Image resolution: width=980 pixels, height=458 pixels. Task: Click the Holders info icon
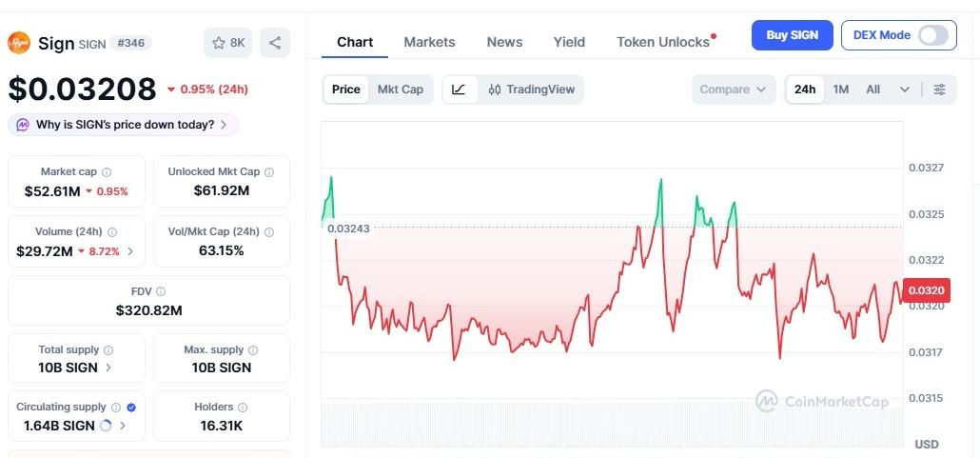243,408
